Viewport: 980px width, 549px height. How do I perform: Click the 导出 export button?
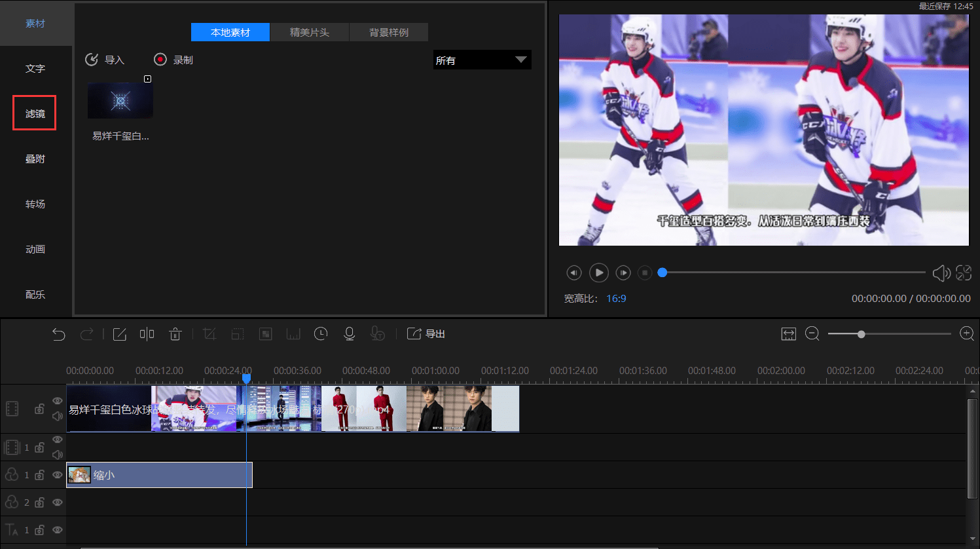(426, 334)
